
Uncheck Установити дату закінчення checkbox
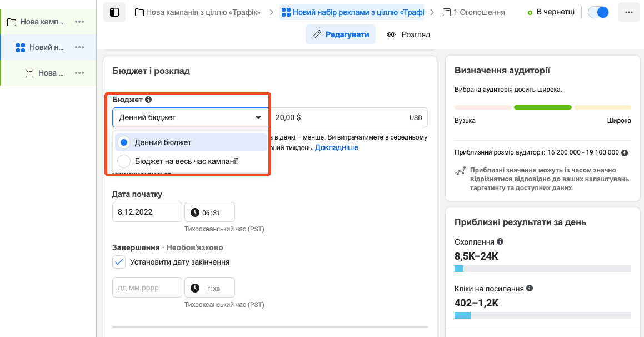[118, 262]
